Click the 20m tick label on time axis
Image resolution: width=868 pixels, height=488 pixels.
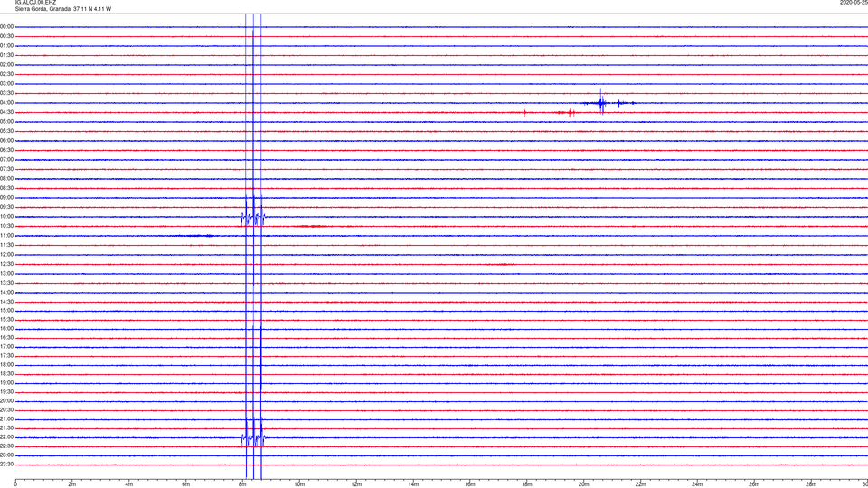[583, 484]
